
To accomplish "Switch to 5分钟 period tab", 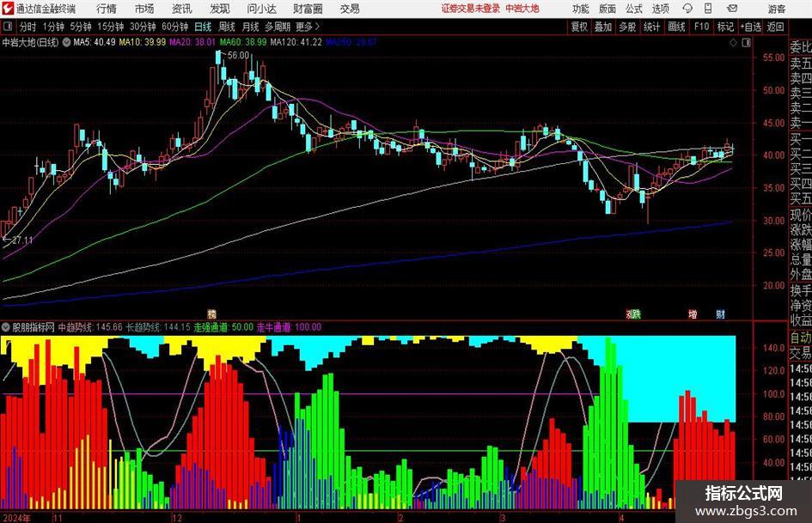I will pyautogui.click(x=80, y=27).
